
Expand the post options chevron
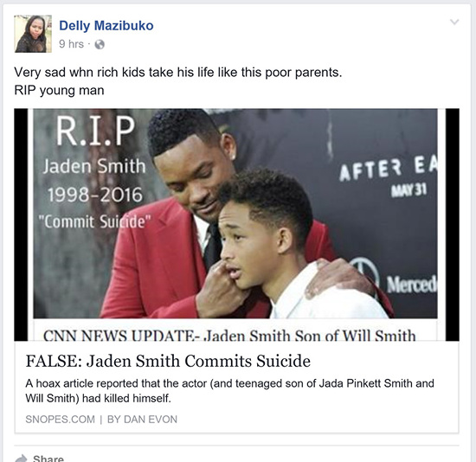tap(454, 22)
